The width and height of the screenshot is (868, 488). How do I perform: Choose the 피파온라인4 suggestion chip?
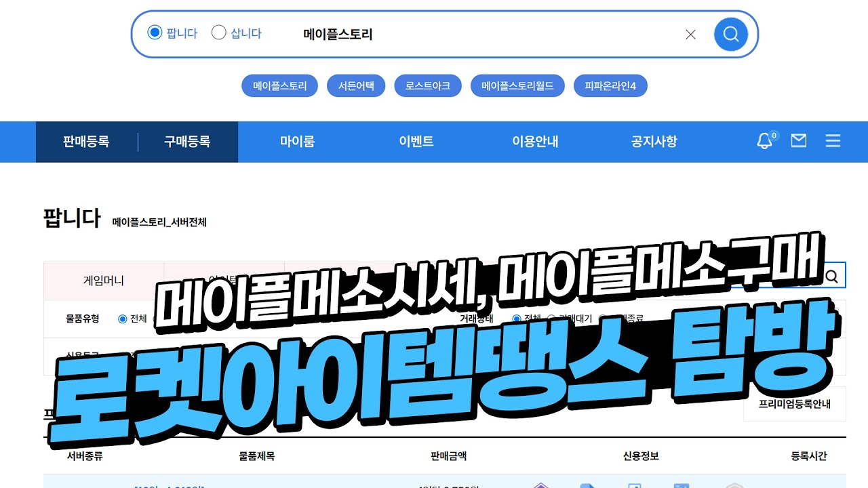(x=610, y=86)
